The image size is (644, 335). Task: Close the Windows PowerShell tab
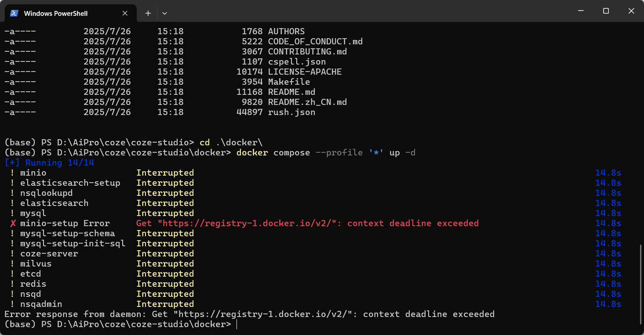[125, 13]
